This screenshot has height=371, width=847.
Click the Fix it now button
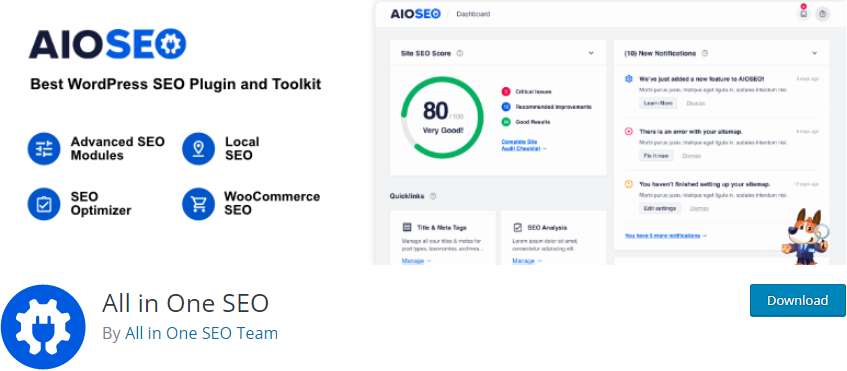656,156
